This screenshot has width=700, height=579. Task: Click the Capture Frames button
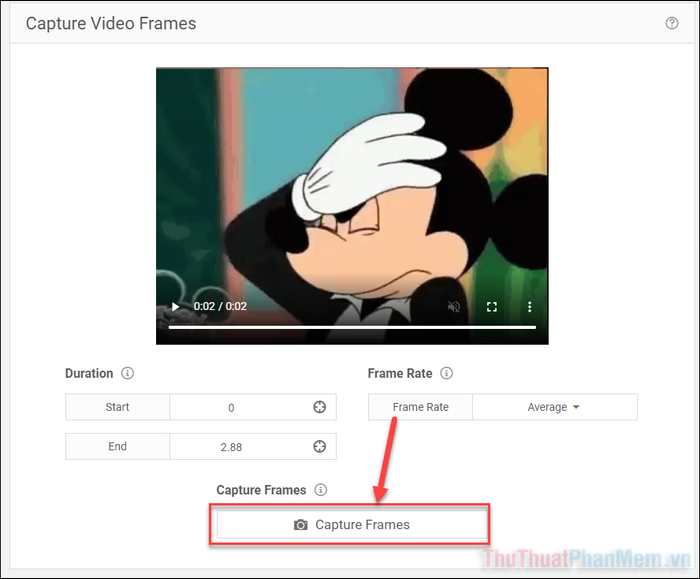352,525
